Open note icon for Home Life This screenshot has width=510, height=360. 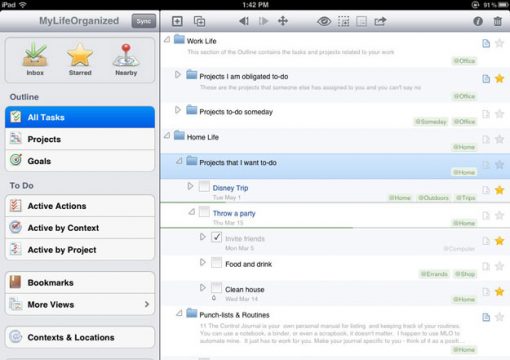pos(486,139)
